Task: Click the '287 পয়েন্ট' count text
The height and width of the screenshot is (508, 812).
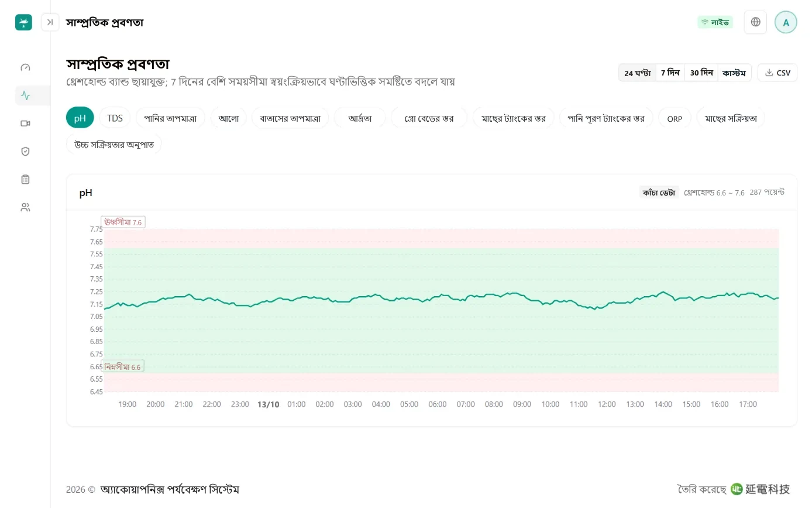Action: tap(767, 193)
